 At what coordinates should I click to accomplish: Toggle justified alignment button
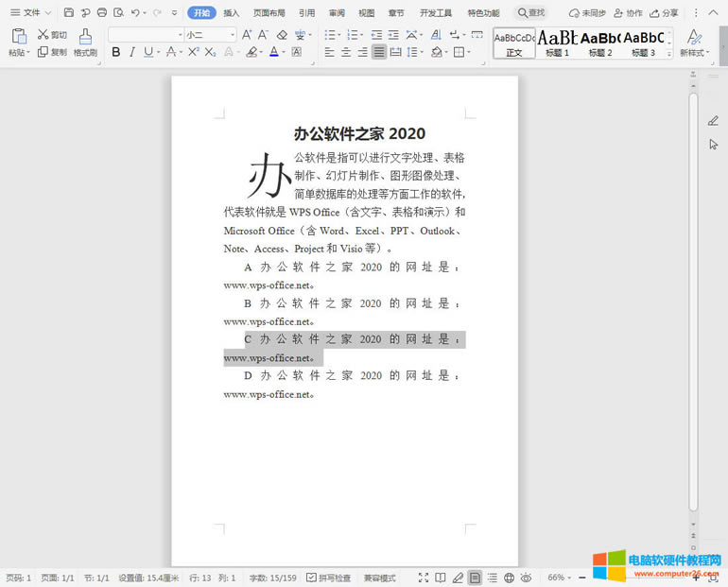[x=378, y=52]
